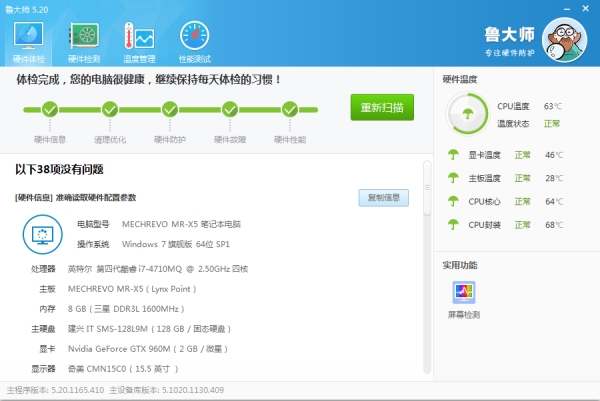This screenshot has width=600, height=401.
Task: Click the 鲁大师 mascot avatar
Action: coord(564,40)
